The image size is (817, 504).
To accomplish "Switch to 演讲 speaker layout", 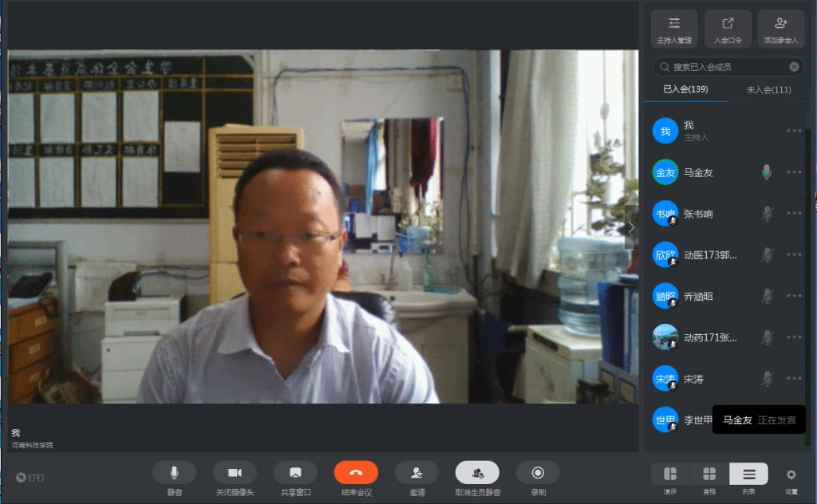I will point(669,474).
